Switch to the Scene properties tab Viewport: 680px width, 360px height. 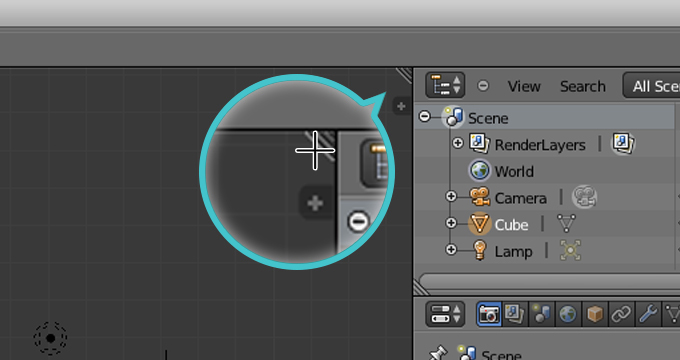[x=541, y=314]
